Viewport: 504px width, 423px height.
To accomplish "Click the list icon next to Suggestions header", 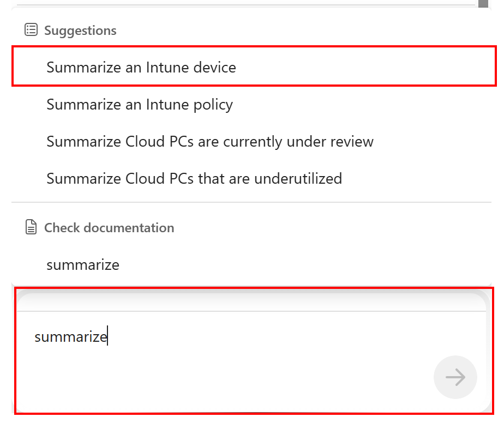I will coord(31,30).
